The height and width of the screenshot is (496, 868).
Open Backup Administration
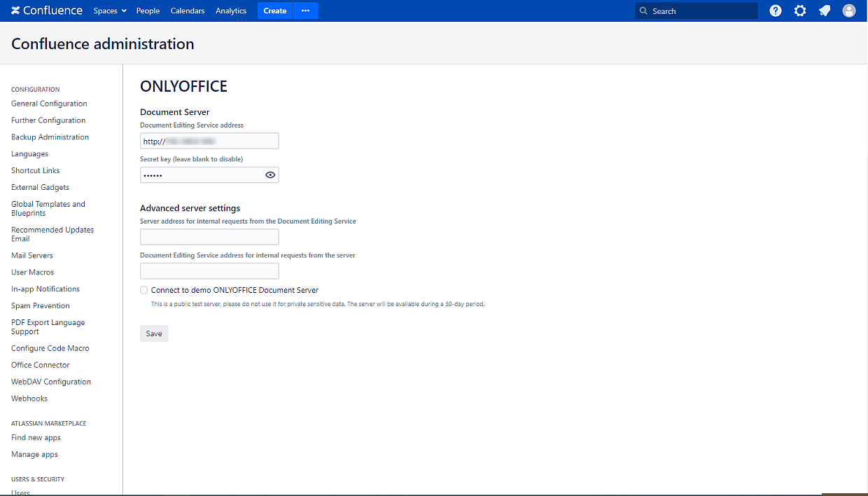[x=50, y=137]
